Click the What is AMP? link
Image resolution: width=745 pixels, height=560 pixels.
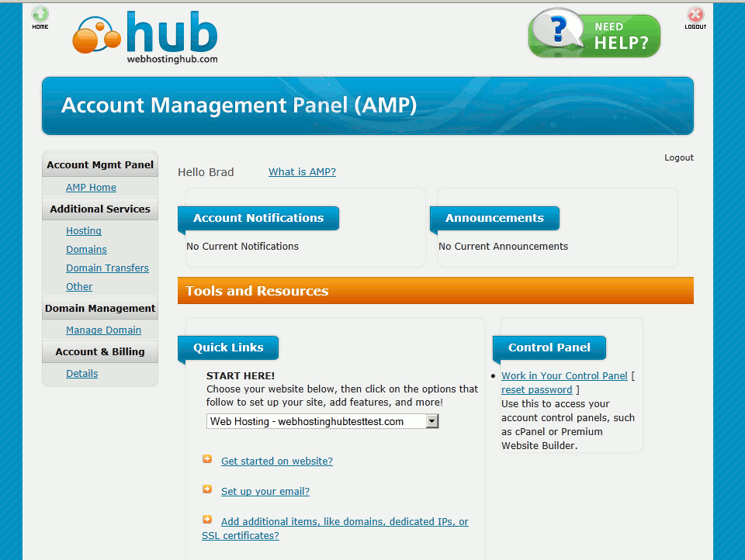302,172
